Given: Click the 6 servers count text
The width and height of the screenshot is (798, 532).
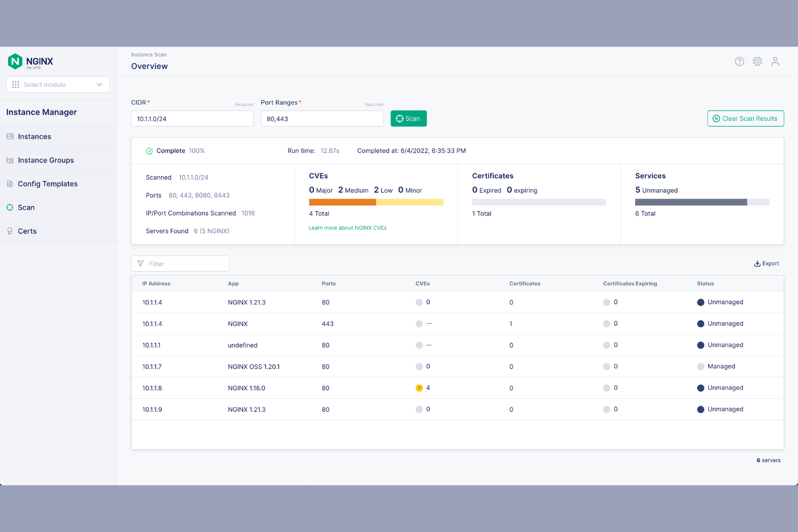Looking at the screenshot, I should (768, 460).
